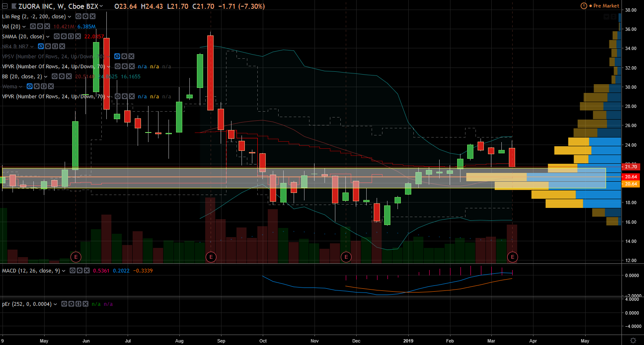Open the Vol (20) dropdown arrow
This screenshot has width=644, height=345.
tap(24, 27)
